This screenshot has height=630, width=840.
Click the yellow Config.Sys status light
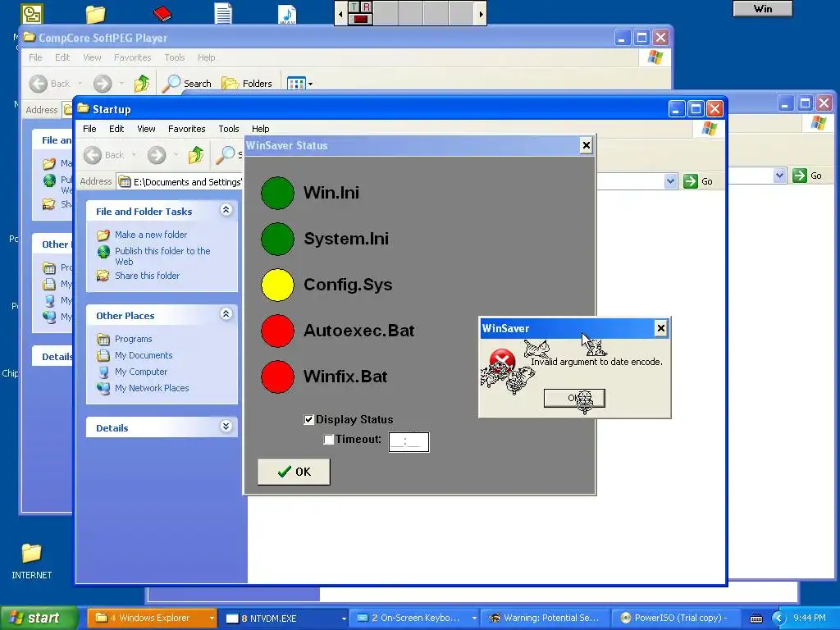[277, 285]
